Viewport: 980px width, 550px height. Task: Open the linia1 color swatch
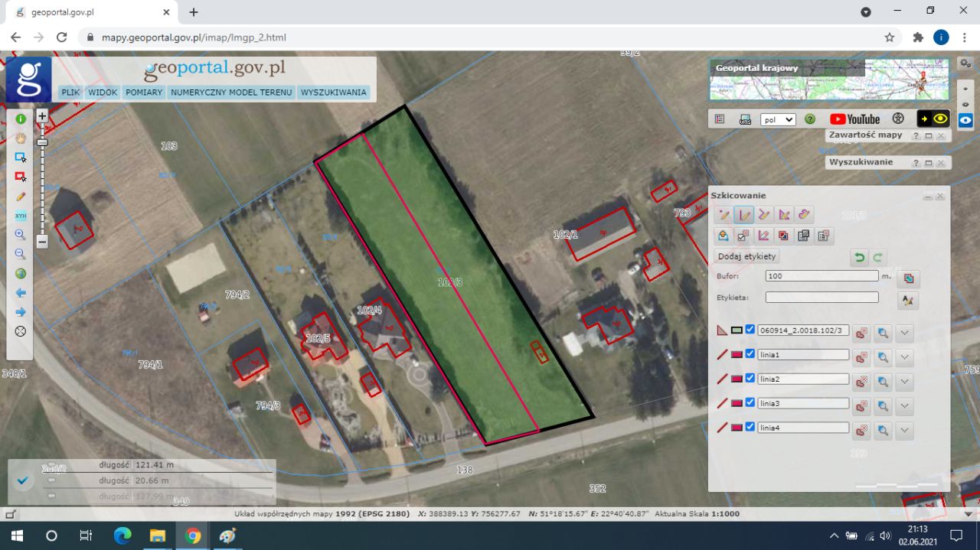pos(737,355)
